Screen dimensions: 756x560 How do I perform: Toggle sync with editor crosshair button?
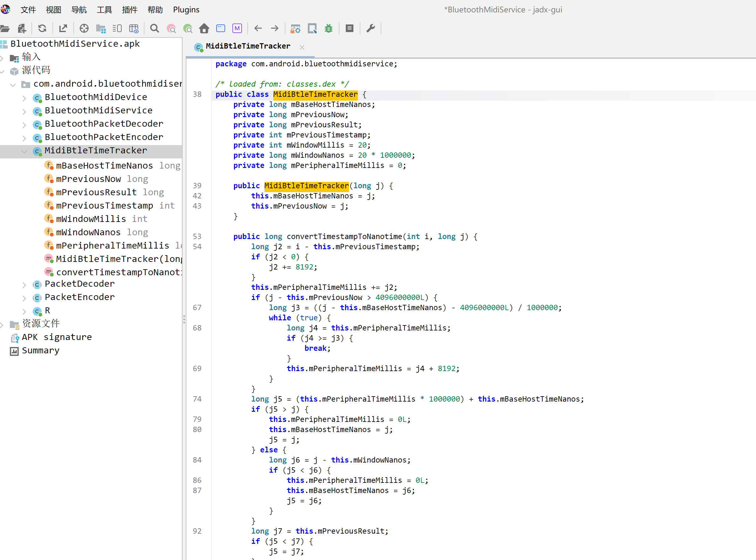[x=84, y=29]
